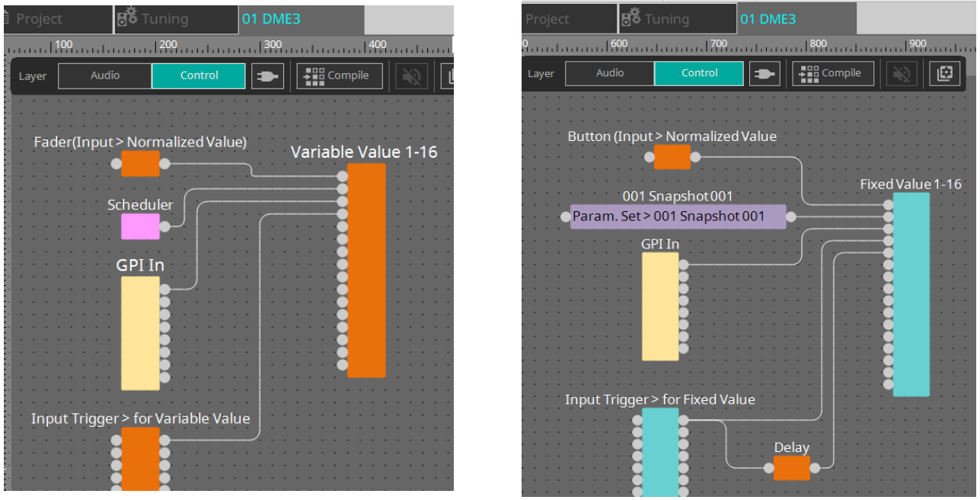Select the pink Scheduler component

140,226
